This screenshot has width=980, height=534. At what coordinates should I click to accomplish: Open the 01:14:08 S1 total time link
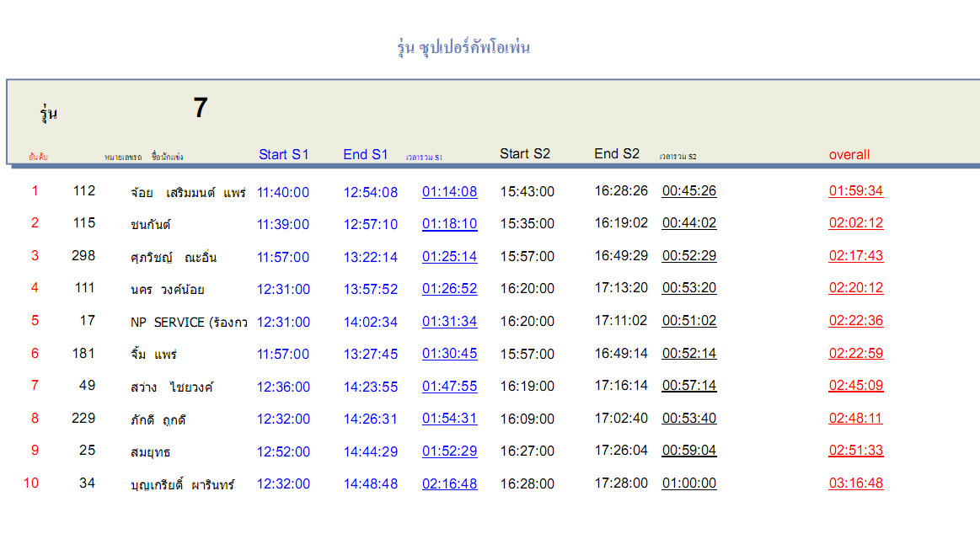tap(449, 192)
